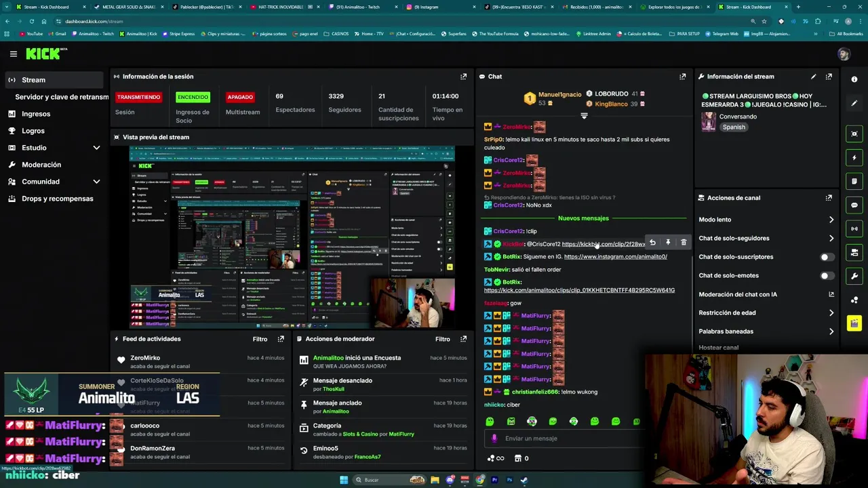Open Modo lento options

[766, 220]
